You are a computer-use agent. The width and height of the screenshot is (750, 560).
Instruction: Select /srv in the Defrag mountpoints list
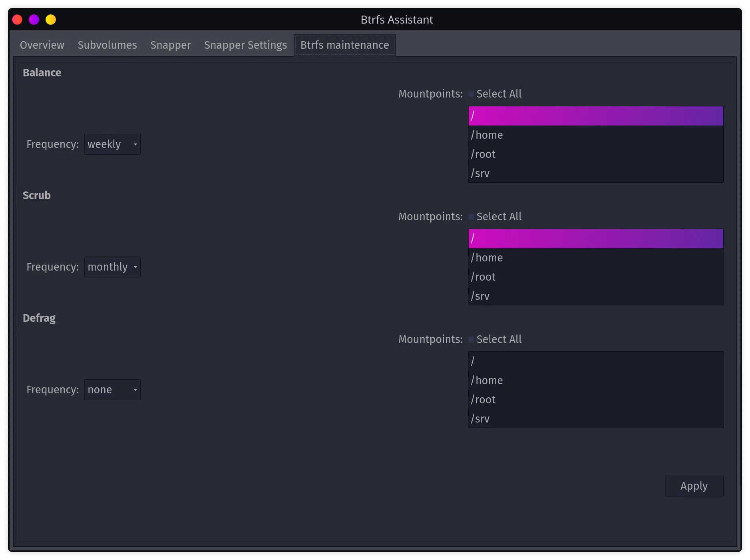tap(596, 419)
